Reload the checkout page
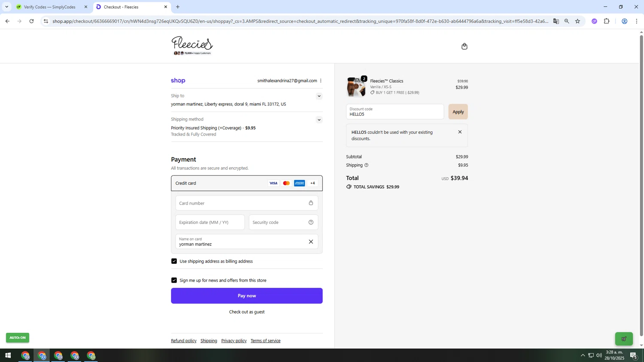Image resolution: width=644 pixels, height=362 pixels. click(31, 21)
